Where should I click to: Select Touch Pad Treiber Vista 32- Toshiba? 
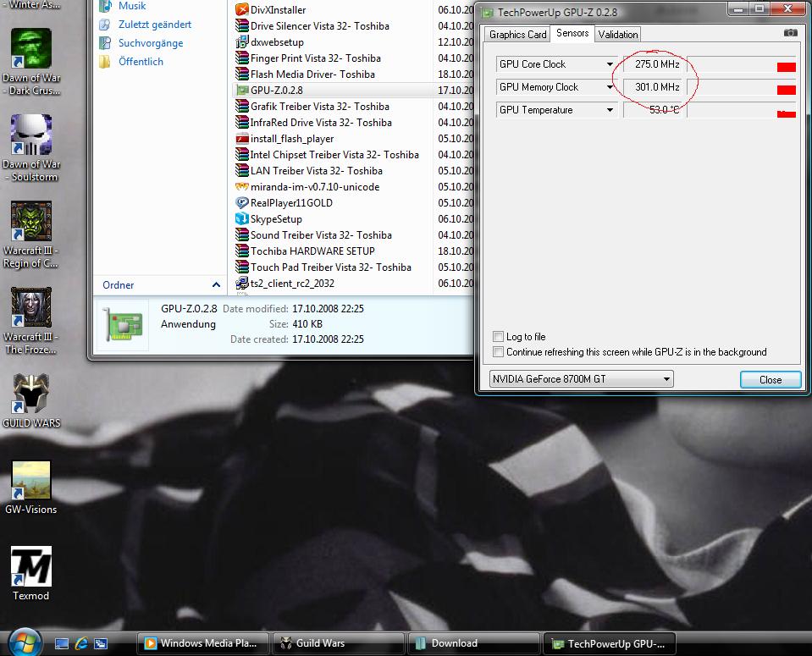coord(331,267)
